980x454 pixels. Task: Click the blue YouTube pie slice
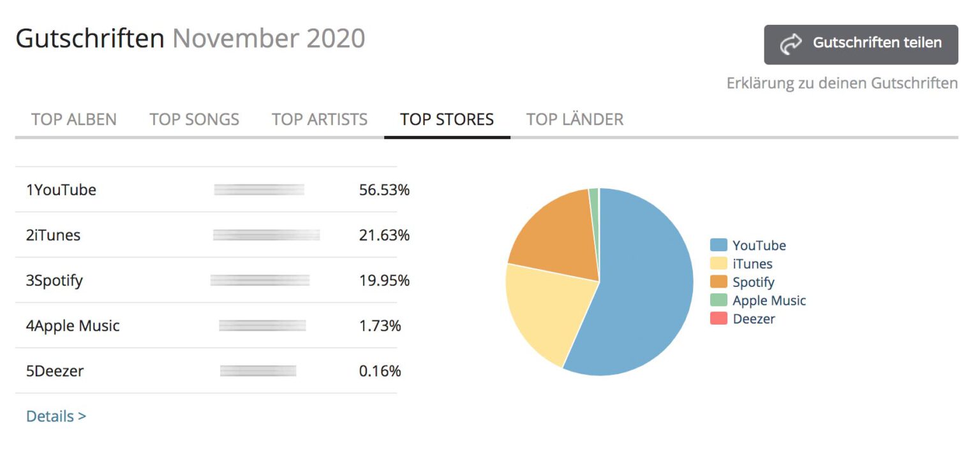point(644,287)
